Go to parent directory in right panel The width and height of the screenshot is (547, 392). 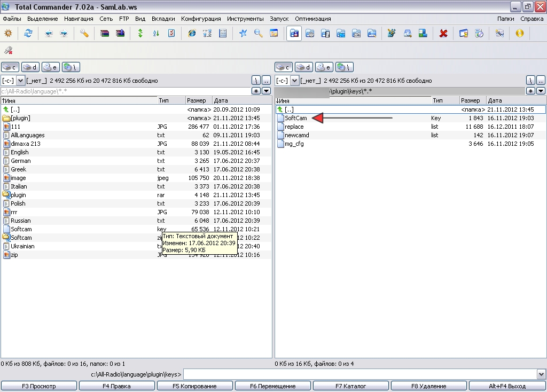click(541, 81)
